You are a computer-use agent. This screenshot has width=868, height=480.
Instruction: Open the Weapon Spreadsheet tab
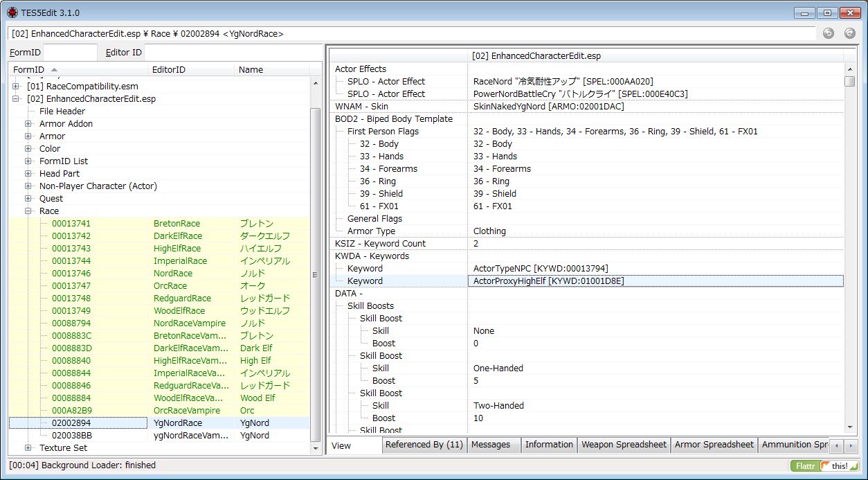[624, 445]
